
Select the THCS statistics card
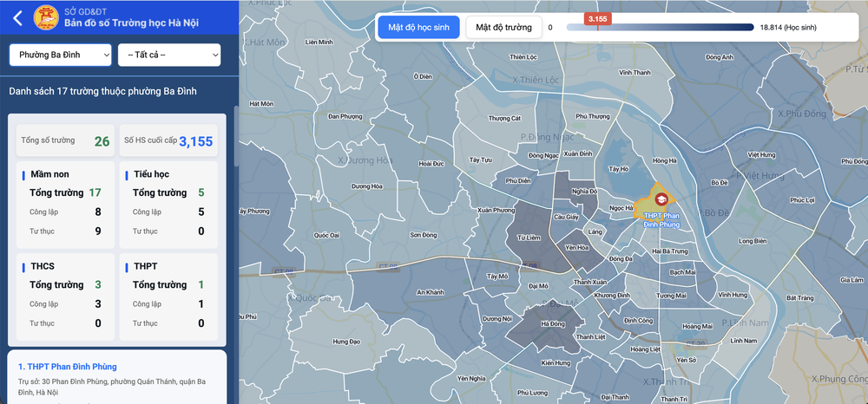65,296
